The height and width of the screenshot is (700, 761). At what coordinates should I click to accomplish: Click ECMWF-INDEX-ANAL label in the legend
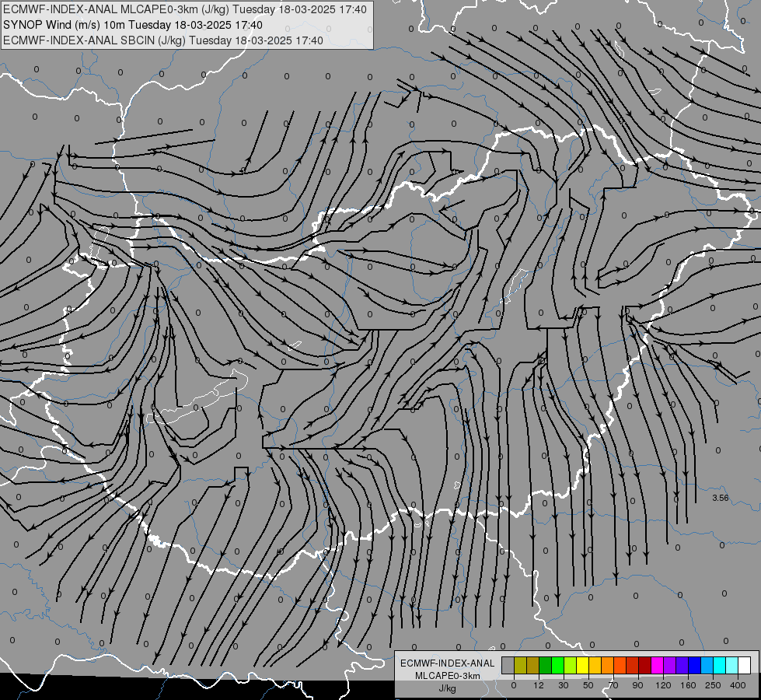pos(448,663)
